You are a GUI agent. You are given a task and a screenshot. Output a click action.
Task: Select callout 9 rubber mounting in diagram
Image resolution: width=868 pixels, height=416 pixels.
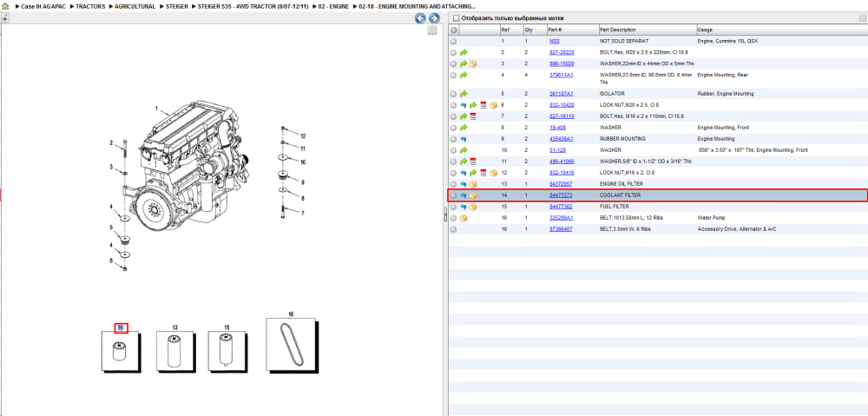pyautogui.click(x=302, y=182)
